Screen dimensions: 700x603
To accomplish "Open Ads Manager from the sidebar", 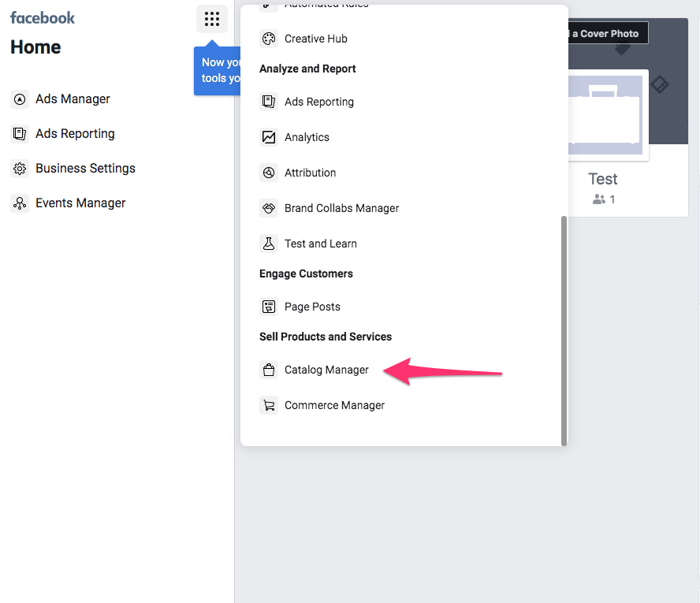I will [73, 99].
